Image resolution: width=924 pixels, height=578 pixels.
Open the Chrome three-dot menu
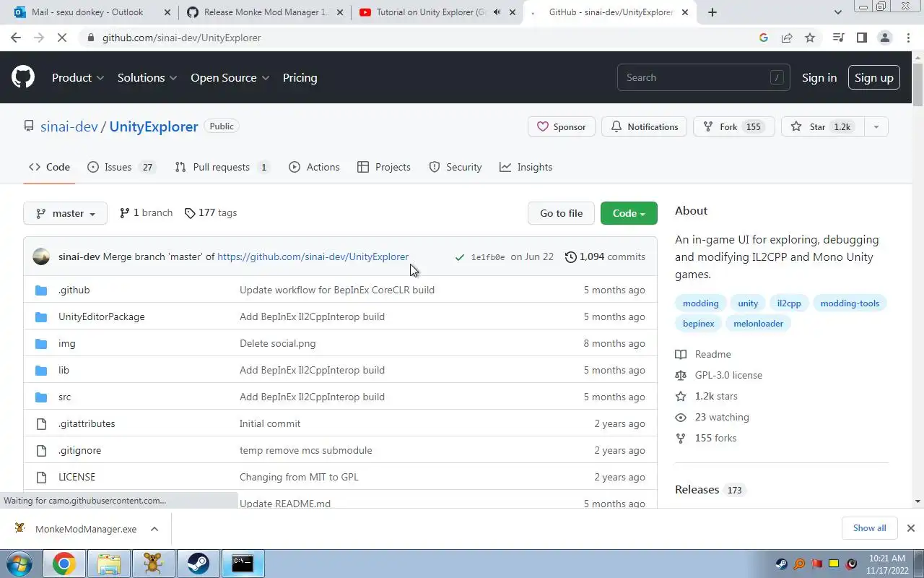908,38
